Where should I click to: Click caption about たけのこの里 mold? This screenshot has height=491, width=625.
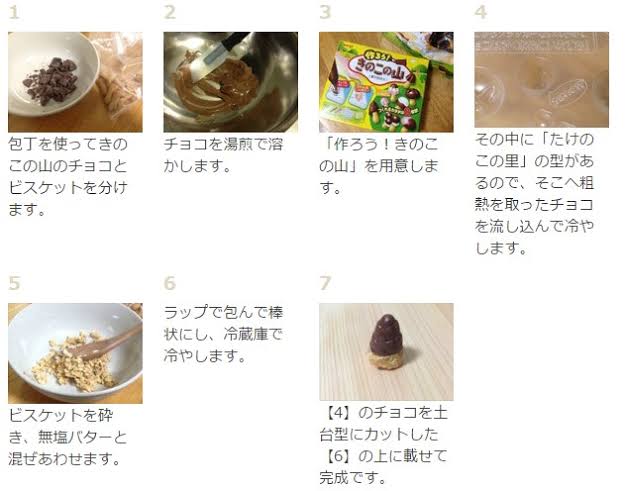[535, 194]
